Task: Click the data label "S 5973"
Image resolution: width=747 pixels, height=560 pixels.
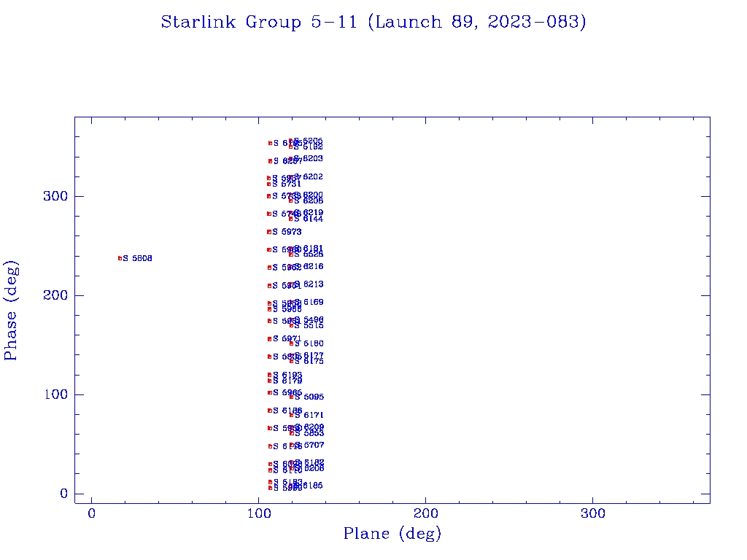Action: (287, 232)
